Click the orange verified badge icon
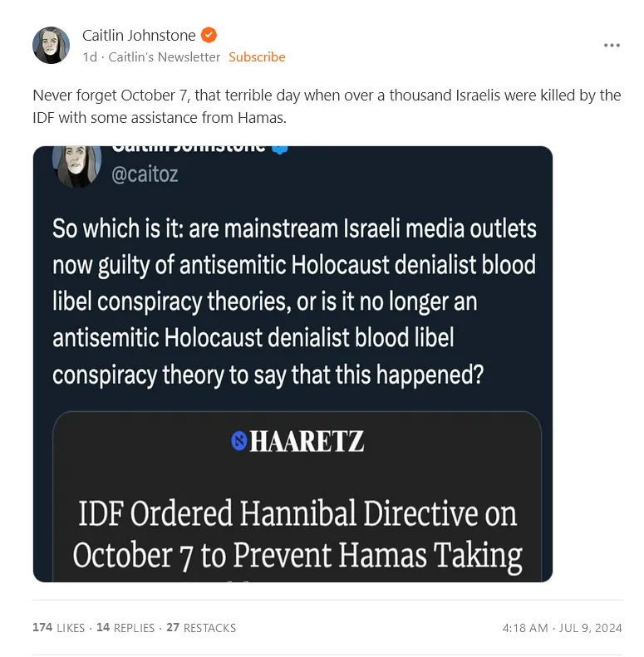The width and height of the screenshot is (644, 657). click(x=209, y=35)
